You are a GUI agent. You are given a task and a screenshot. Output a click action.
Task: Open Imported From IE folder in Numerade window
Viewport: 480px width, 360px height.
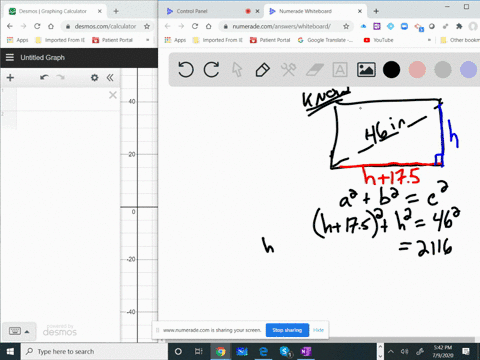(x=218, y=40)
